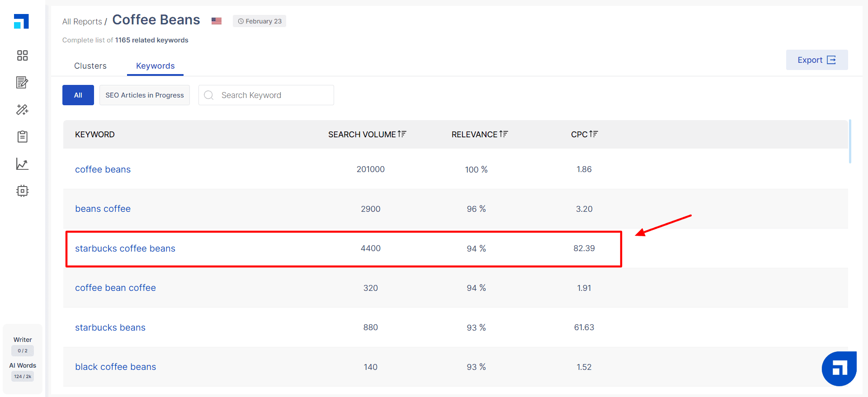The image size is (868, 397).
Task: Go back to All Reports
Action: [82, 22]
